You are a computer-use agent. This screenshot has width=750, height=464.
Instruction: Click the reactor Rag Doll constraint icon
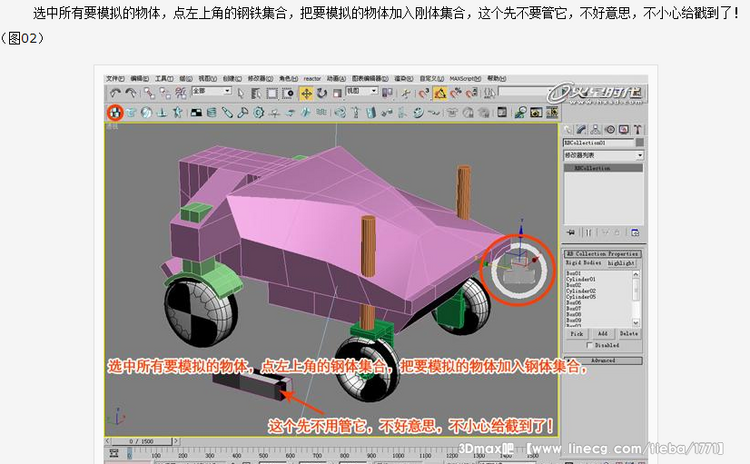355,113
